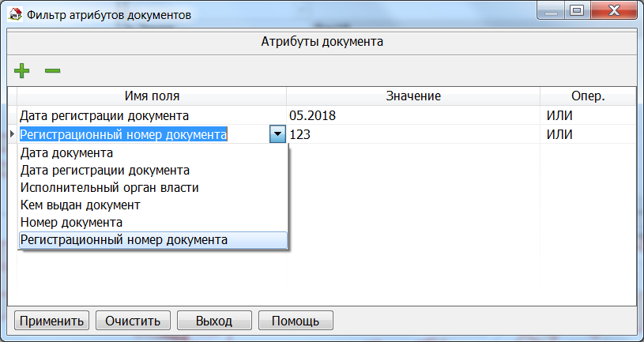
Task: Open help with 'Помощь' button
Action: pyautogui.click(x=295, y=321)
